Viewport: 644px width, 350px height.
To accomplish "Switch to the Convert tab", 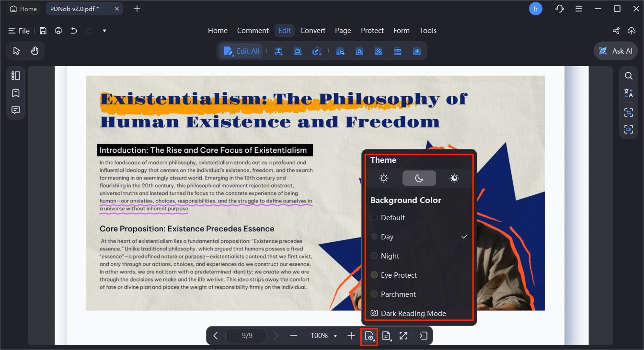I will click(313, 31).
